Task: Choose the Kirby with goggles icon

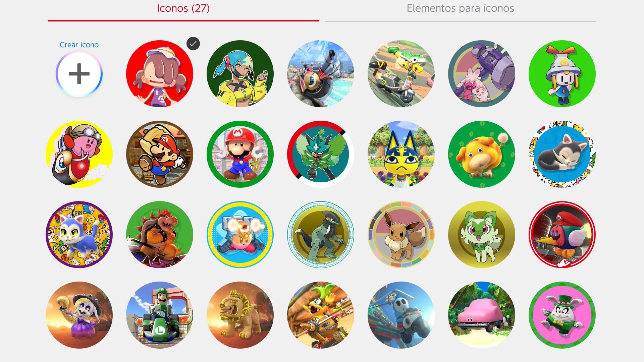Action: coord(79,154)
